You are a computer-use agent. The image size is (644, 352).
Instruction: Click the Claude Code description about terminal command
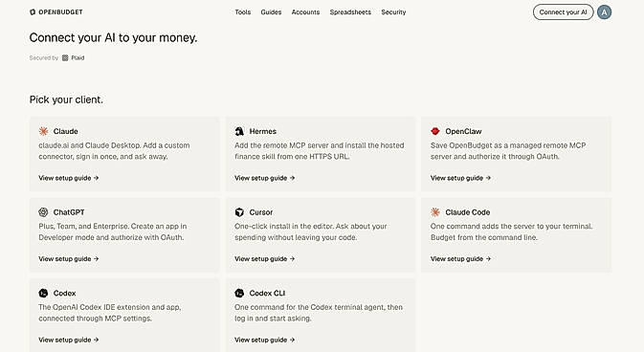click(511, 232)
